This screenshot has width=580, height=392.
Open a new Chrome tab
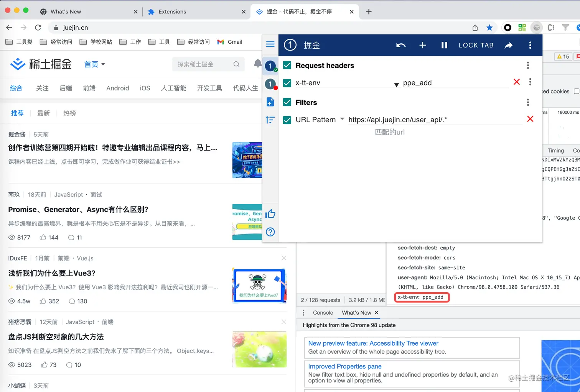(x=369, y=12)
